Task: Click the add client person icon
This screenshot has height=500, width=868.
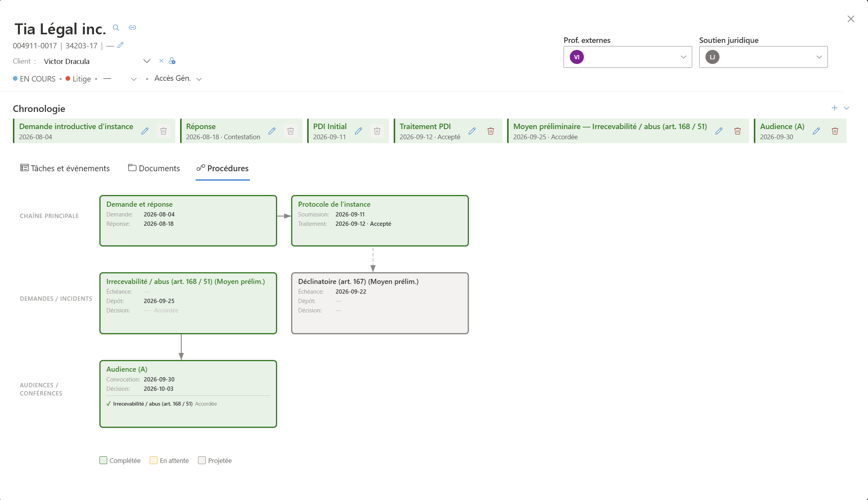Action: tap(172, 61)
